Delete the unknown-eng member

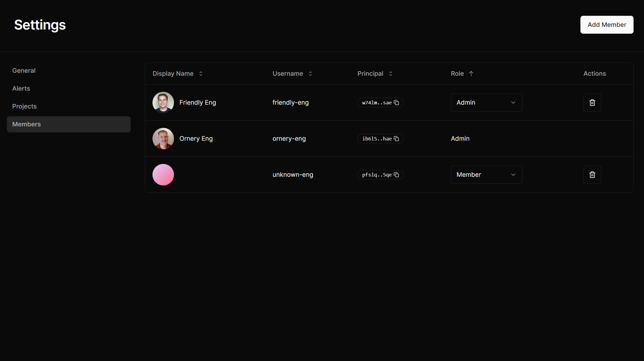(x=592, y=175)
